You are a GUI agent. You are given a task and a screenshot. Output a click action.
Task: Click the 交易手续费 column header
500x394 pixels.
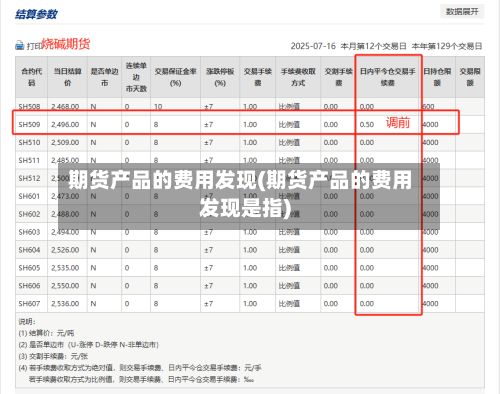pyautogui.click(x=258, y=77)
